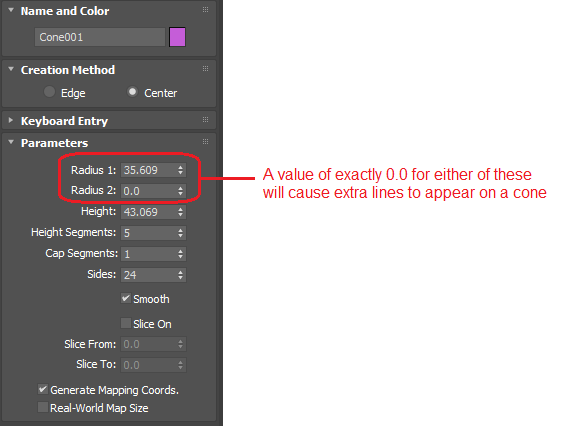
Task: Click the Cone001 name field
Action: 100,37
